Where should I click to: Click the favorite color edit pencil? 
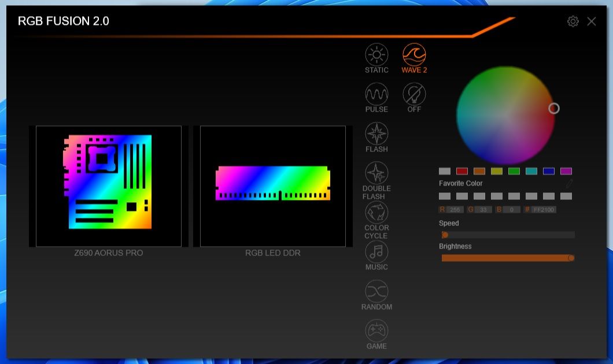point(569,183)
